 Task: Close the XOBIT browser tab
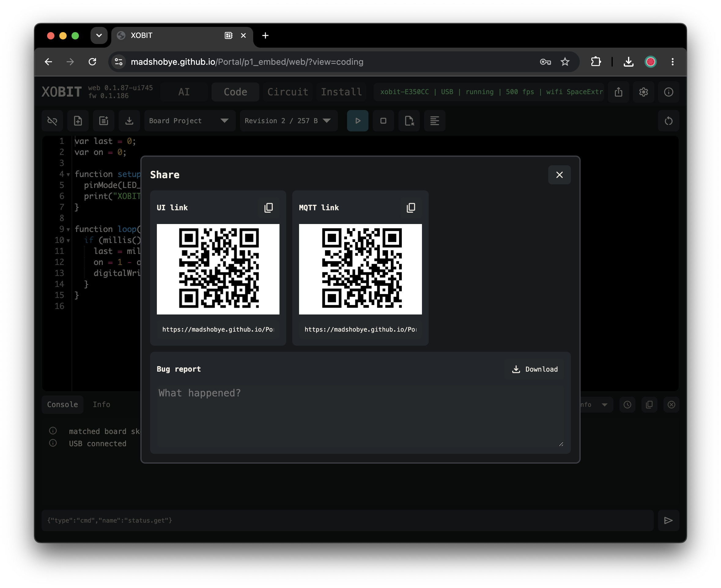point(243,35)
